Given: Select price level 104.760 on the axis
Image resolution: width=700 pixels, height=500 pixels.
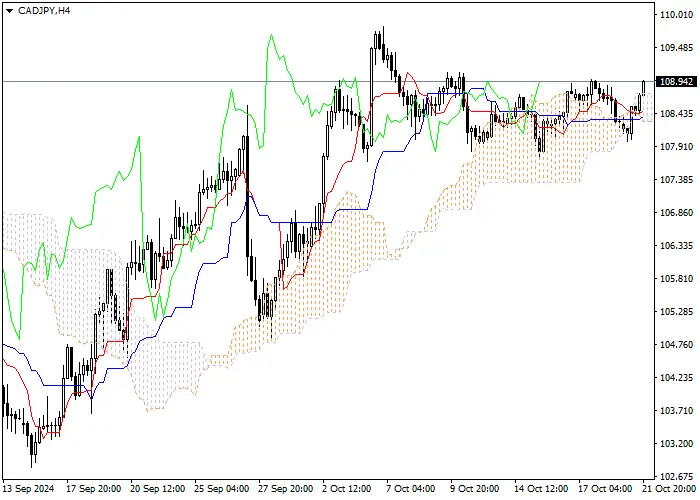Looking at the screenshot, I should tap(676, 345).
